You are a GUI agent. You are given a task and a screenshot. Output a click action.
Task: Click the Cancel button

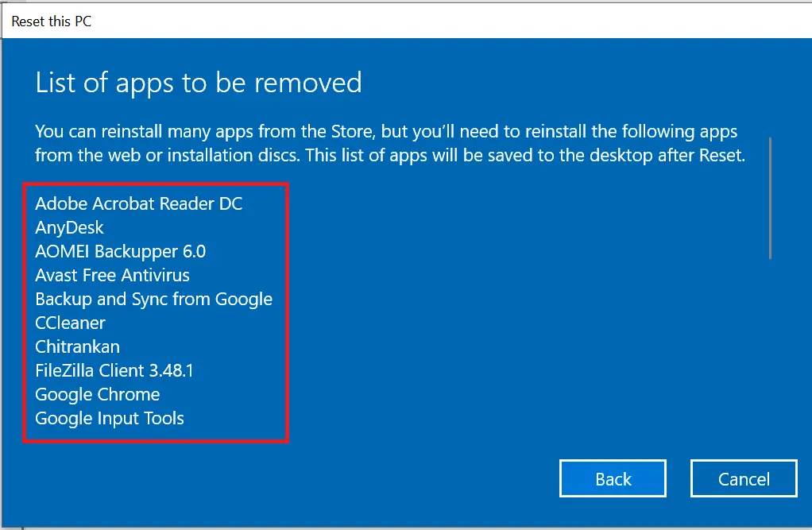click(744, 478)
